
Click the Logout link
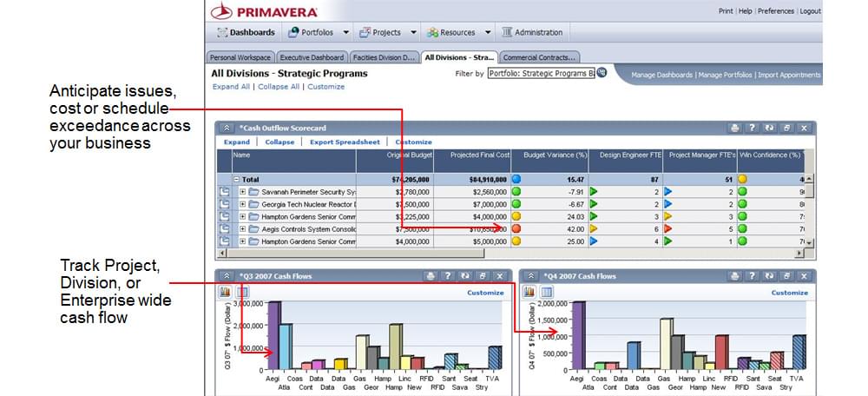810,11
